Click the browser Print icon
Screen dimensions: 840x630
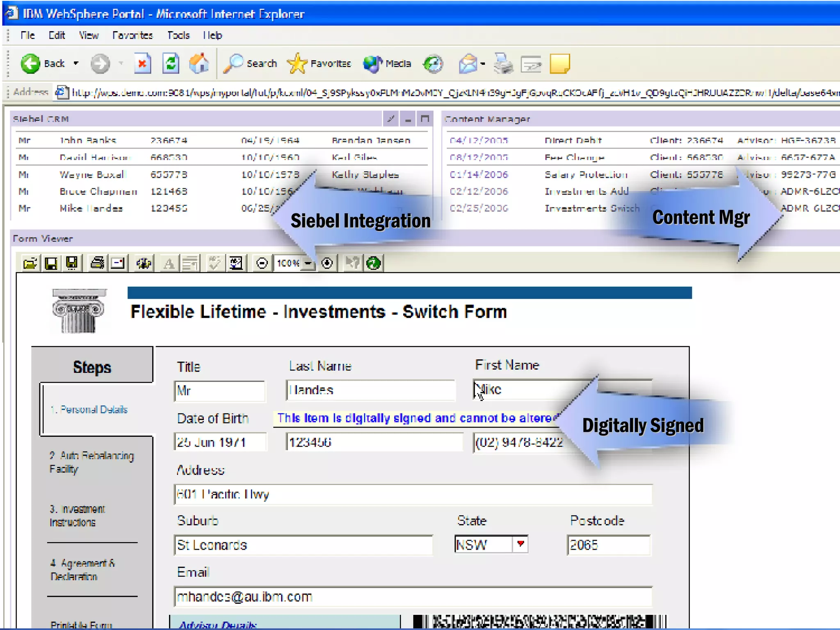tap(503, 64)
